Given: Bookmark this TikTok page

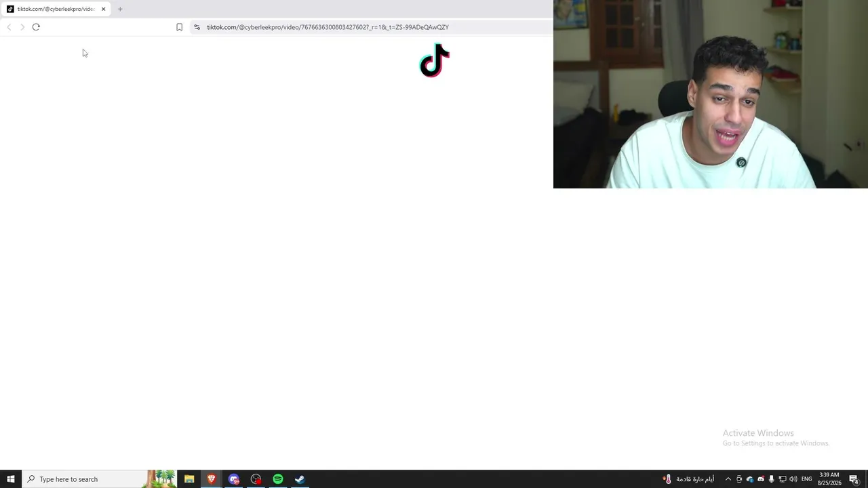Looking at the screenshot, I should coord(179,27).
